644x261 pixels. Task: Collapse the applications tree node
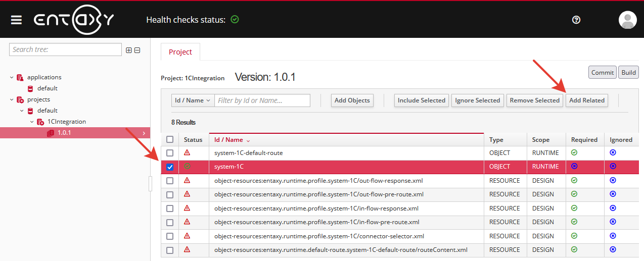[x=12, y=77]
